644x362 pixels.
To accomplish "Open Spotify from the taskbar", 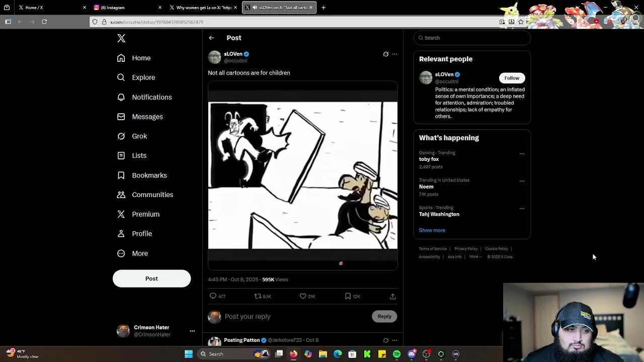I will coord(397,354).
